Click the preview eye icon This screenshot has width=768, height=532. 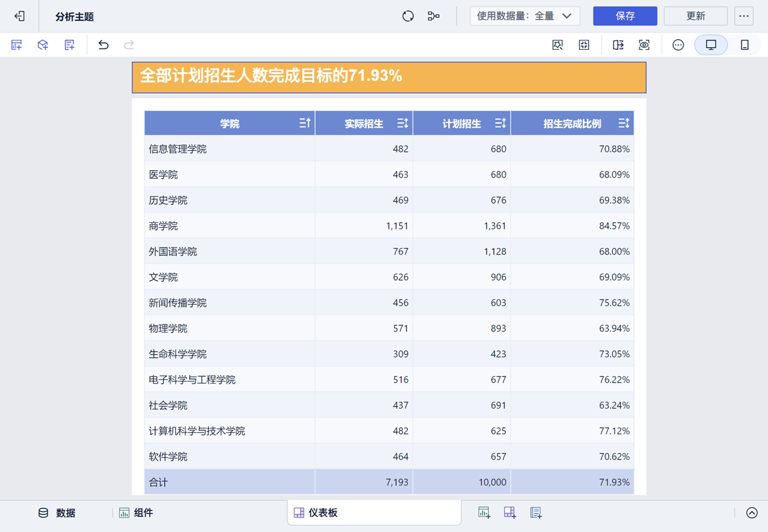[644, 45]
